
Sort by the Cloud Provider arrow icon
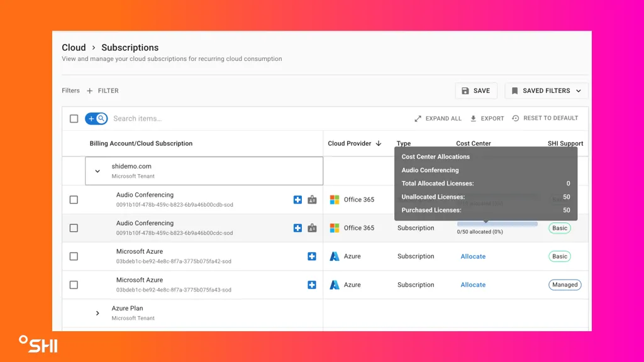[x=378, y=143]
